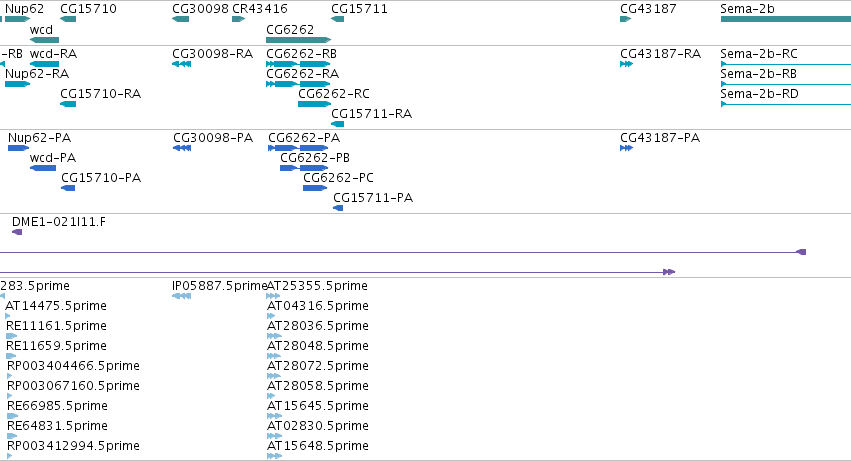The height and width of the screenshot is (461, 851).
Task: Select the CG15711-RA transcript glyph
Action: click(x=337, y=124)
